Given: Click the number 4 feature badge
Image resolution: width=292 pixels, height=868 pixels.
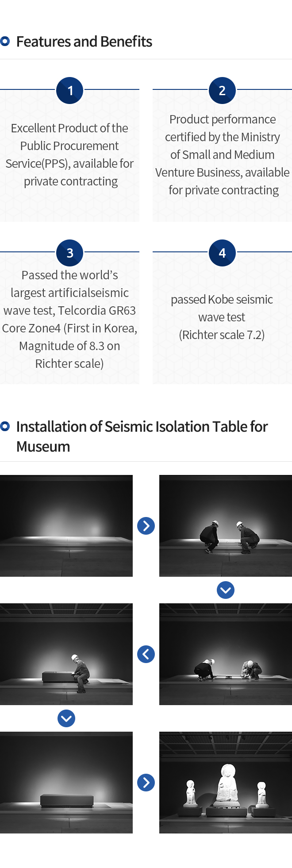Looking at the screenshot, I should (x=222, y=253).
